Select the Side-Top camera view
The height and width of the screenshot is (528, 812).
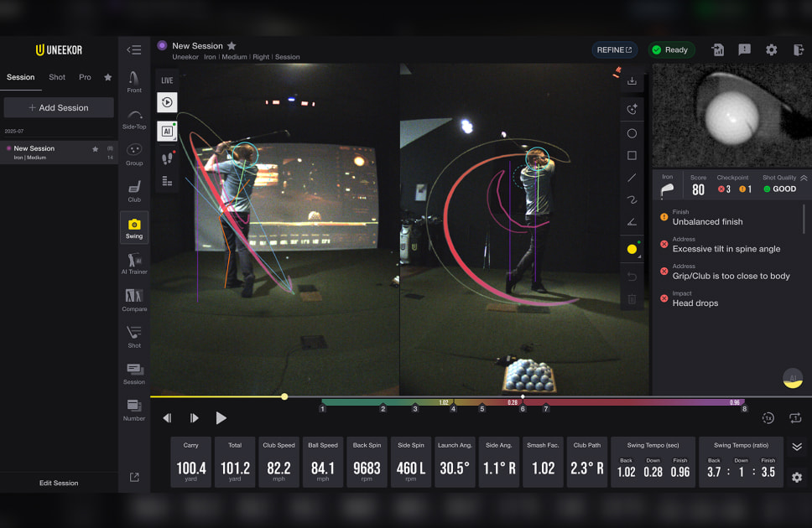134,119
